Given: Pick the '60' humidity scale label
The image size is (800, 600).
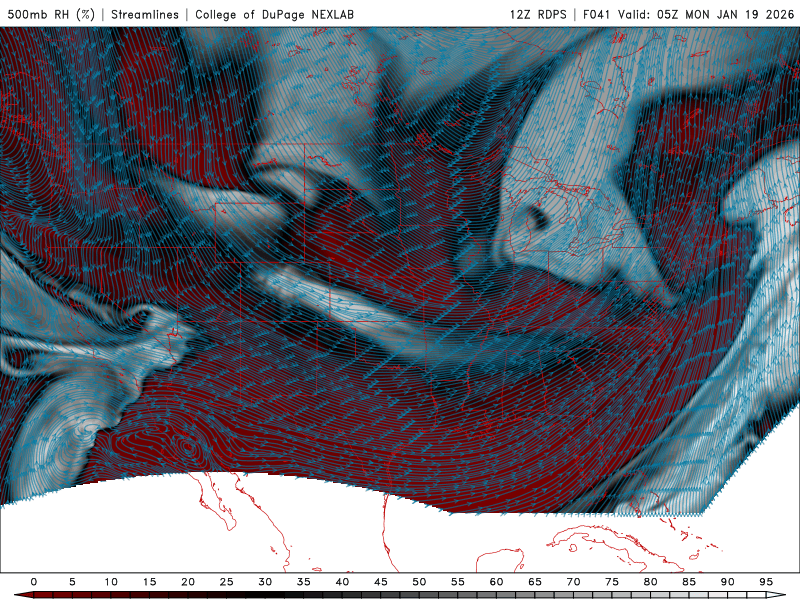Looking at the screenshot, I should [x=496, y=582].
